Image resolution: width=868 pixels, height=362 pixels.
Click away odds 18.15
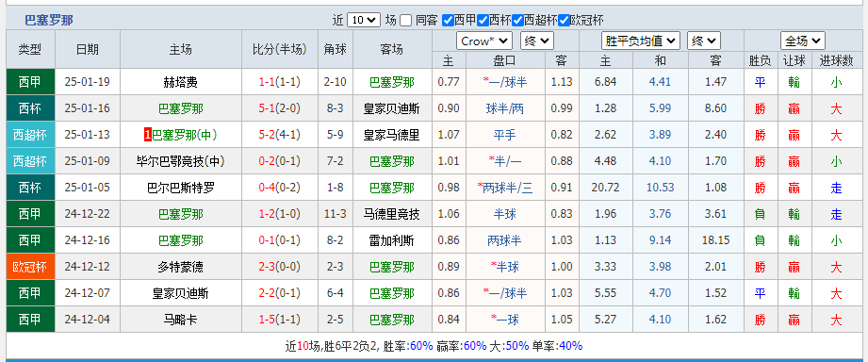click(715, 240)
